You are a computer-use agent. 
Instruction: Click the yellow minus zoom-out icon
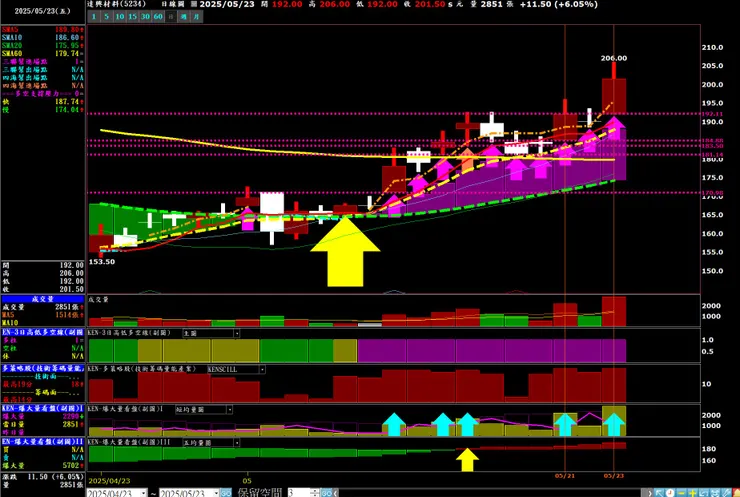click(x=681, y=493)
